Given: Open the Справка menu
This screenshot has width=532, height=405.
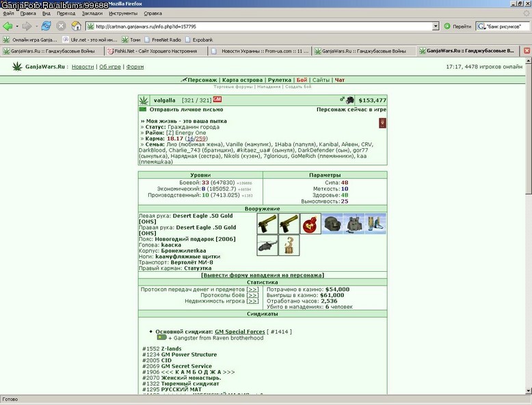Looking at the screenshot, I should coord(152,14).
